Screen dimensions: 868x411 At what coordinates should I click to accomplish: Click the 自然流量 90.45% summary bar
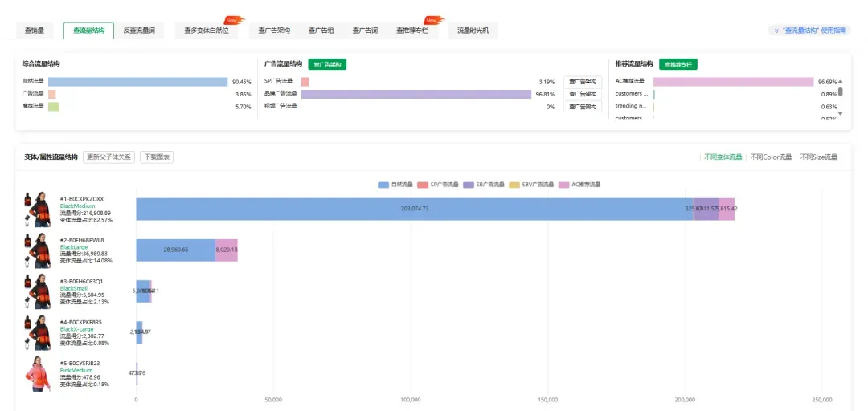138,82
